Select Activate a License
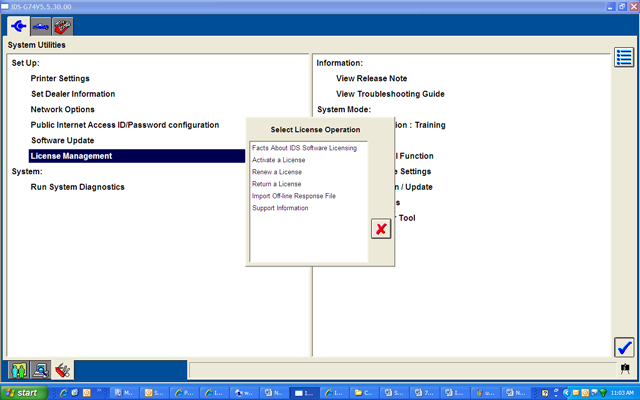 point(278,160)
